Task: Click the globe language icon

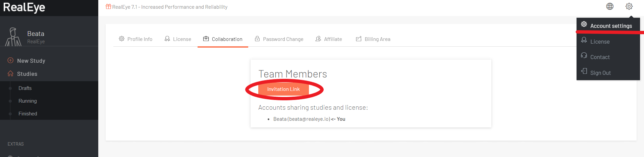Action: pyautogui.click(x=610, y=6)
